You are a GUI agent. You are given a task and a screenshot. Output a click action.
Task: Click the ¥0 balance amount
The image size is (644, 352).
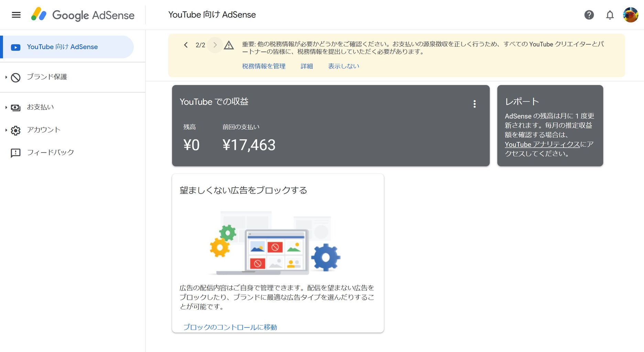[x=191, y=145]
